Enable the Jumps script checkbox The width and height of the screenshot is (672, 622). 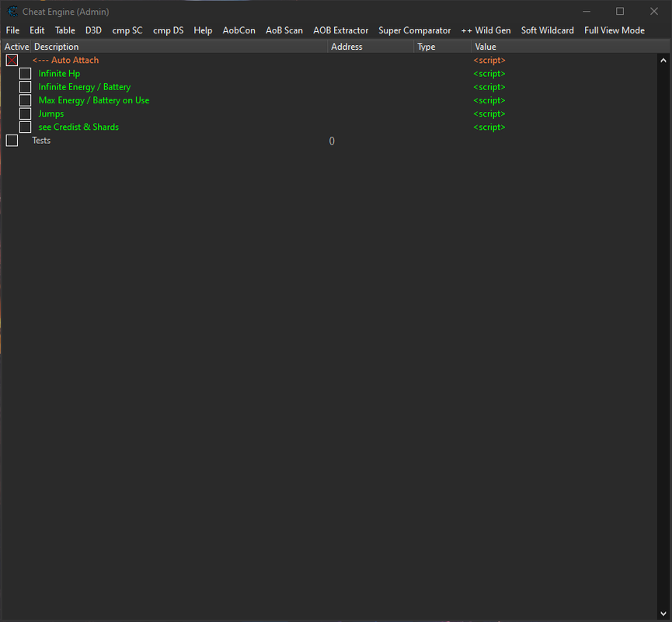26,114
